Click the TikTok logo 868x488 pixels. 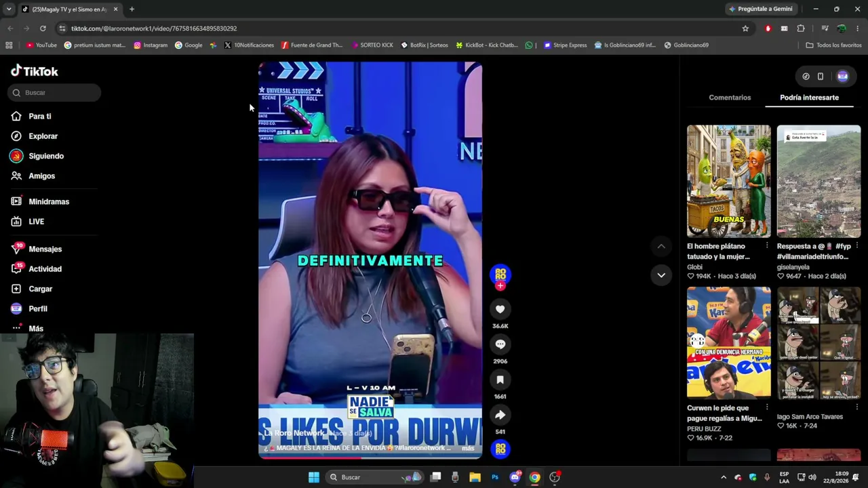(x=35, y=71)
